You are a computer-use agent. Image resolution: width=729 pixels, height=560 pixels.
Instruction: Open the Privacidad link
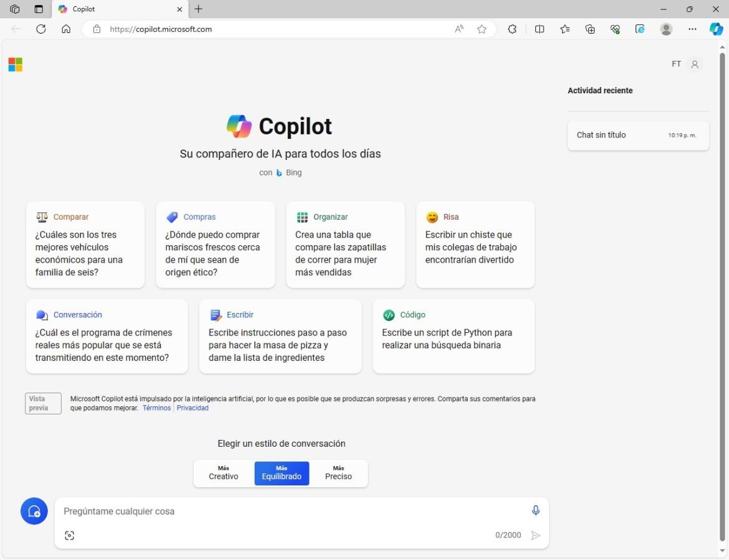(192, 408)
